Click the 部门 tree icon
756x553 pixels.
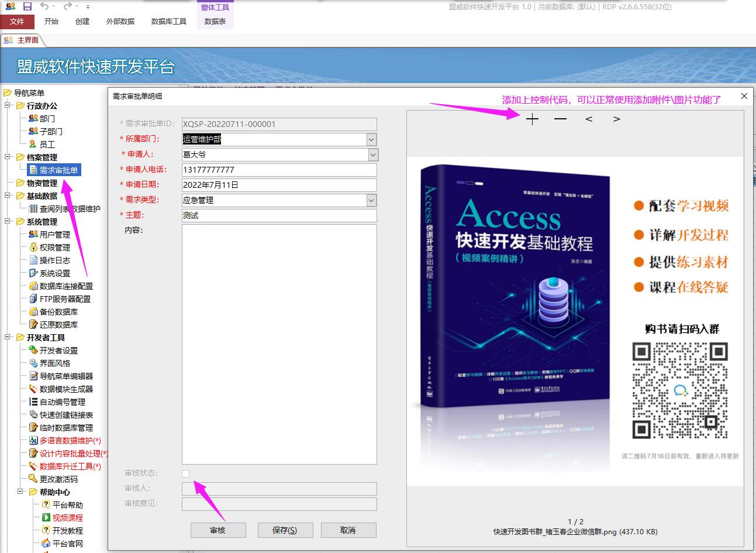33,118
